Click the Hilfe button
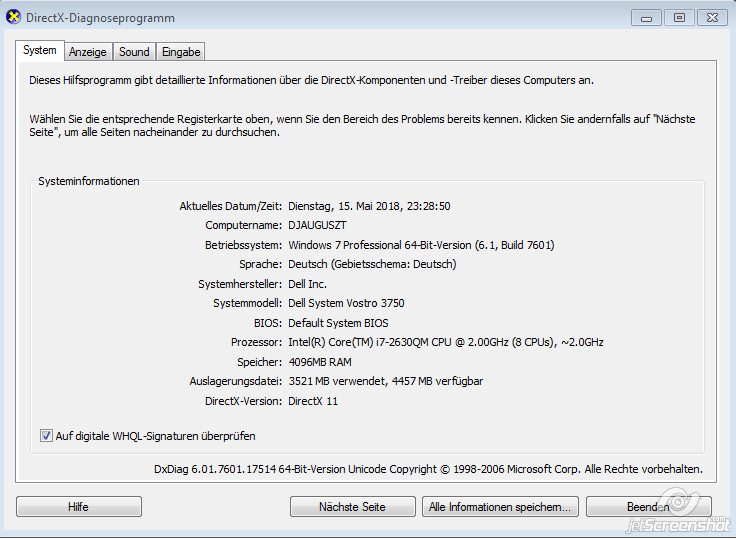736x539 pixels. (79, 507)
